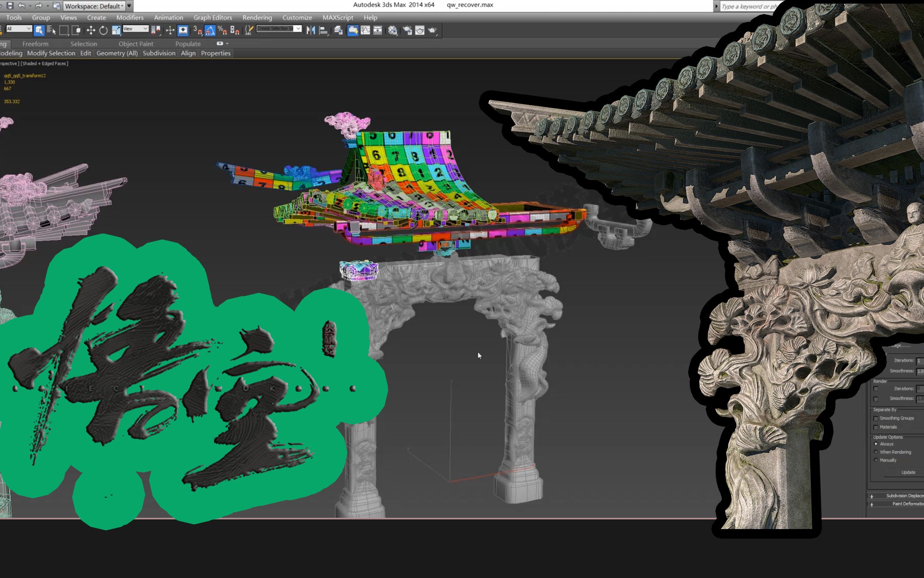
Task: Open the Rendering menu
Action: click(x=257, y=18)
